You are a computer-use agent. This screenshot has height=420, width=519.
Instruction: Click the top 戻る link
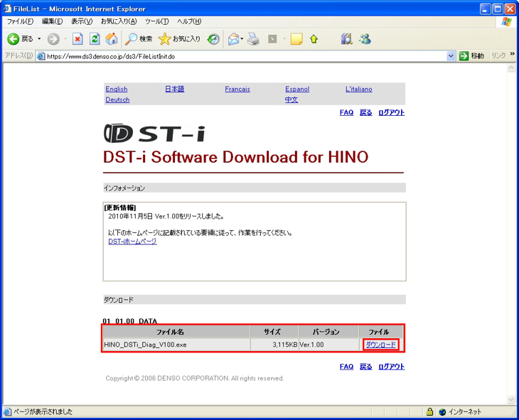click(365, 112)
